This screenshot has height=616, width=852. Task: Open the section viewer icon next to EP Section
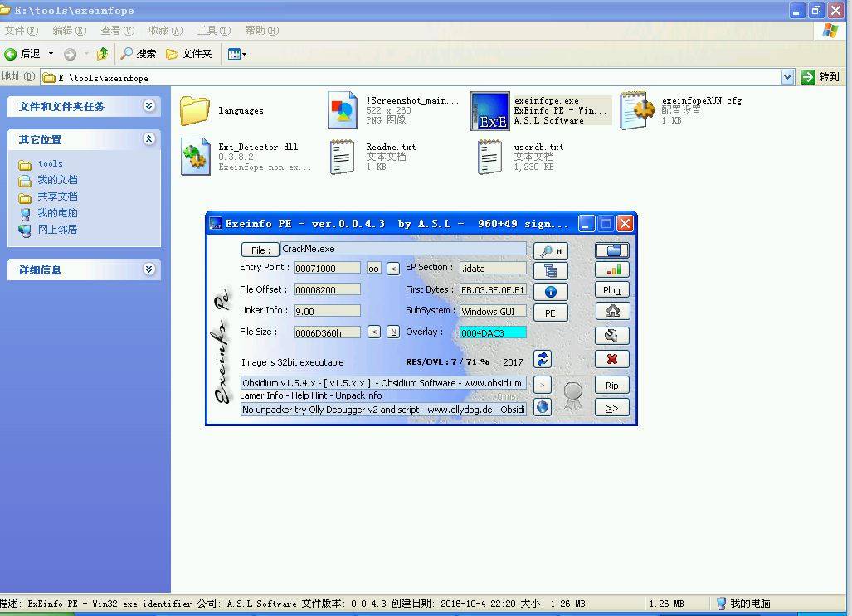click(x=550, y=270)
